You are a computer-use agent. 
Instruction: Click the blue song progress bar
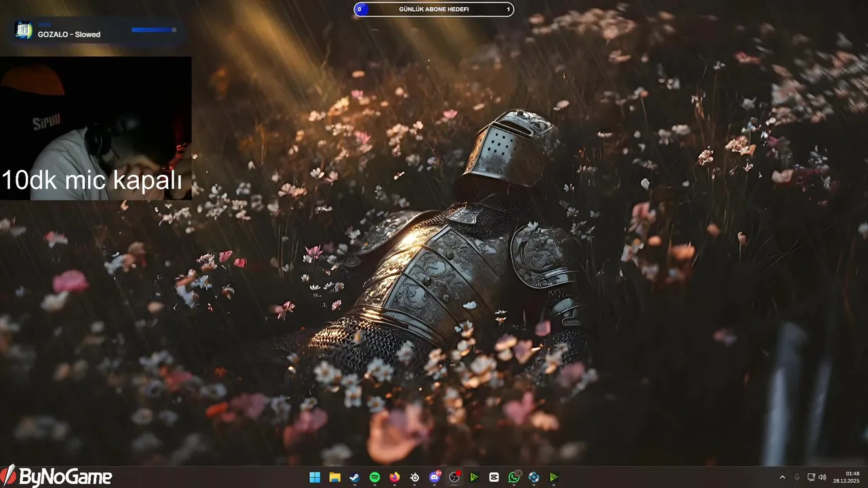tap(154, 30)
